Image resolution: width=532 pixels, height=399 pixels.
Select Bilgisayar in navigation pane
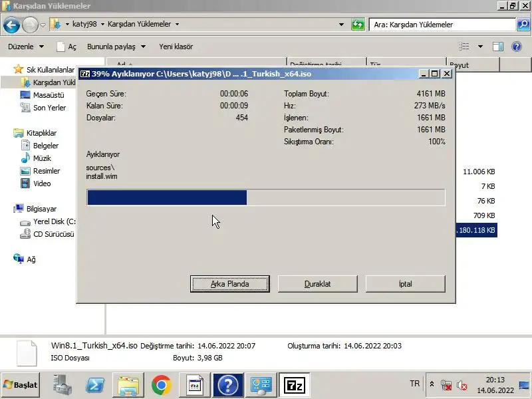coord(35,209)
